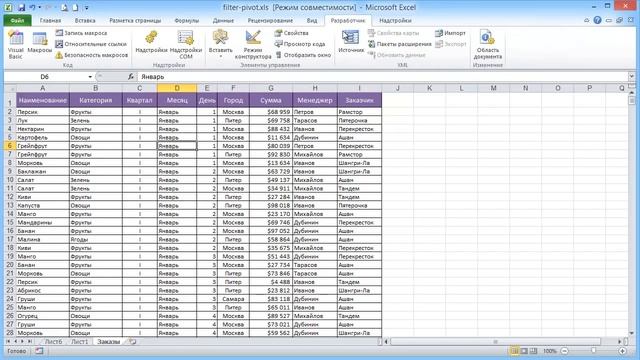
Task: Click the XML Импорт button
Action: tap(451, 33)
